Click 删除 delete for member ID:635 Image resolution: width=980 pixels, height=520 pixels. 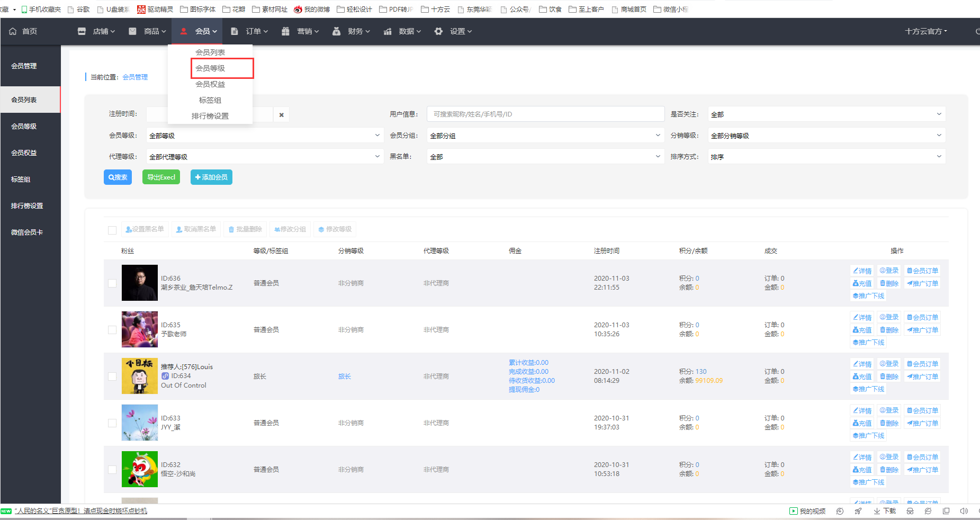(x=889, y=330)
